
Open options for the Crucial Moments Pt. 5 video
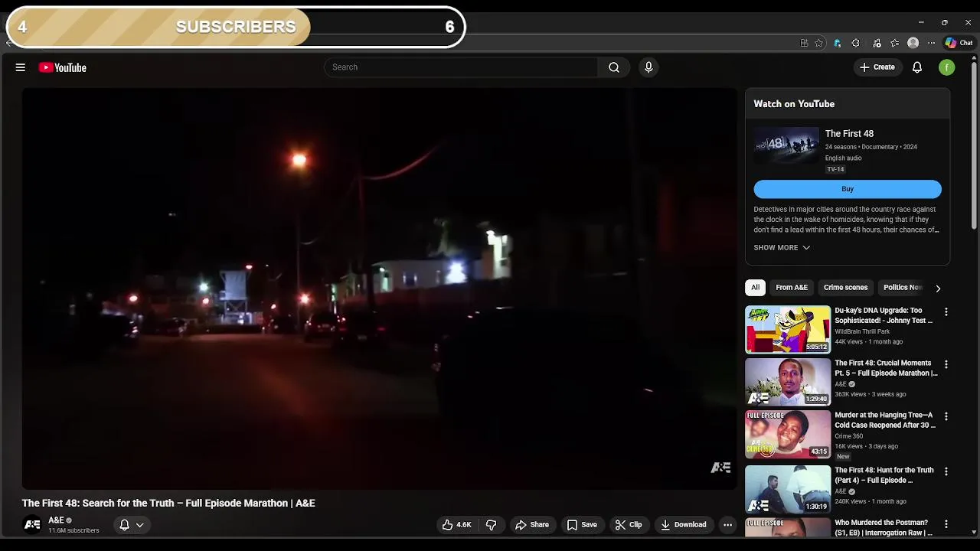(x=946, y=365)
